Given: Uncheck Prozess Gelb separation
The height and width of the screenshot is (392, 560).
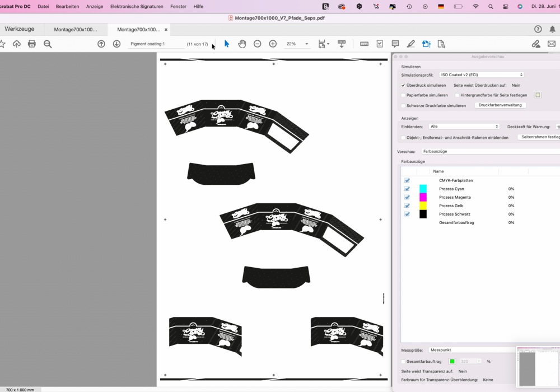Looking at the screenshot, I should coord(407,206).
